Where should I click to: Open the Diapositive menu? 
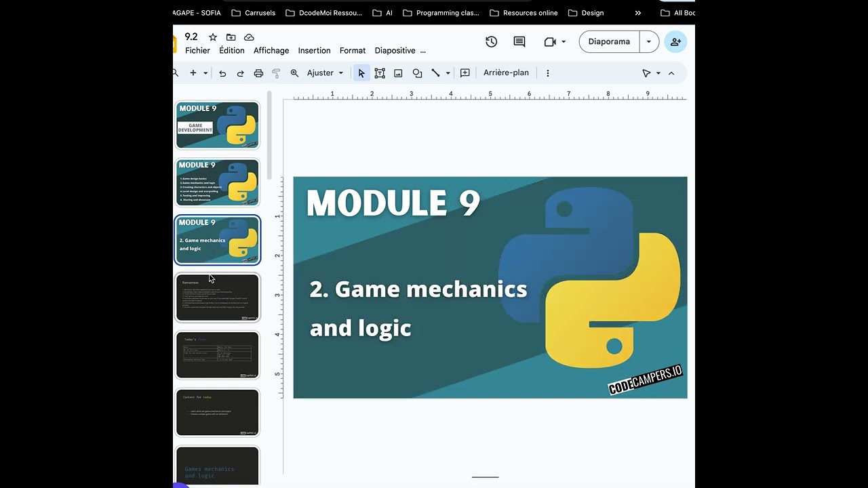[395, 51]
